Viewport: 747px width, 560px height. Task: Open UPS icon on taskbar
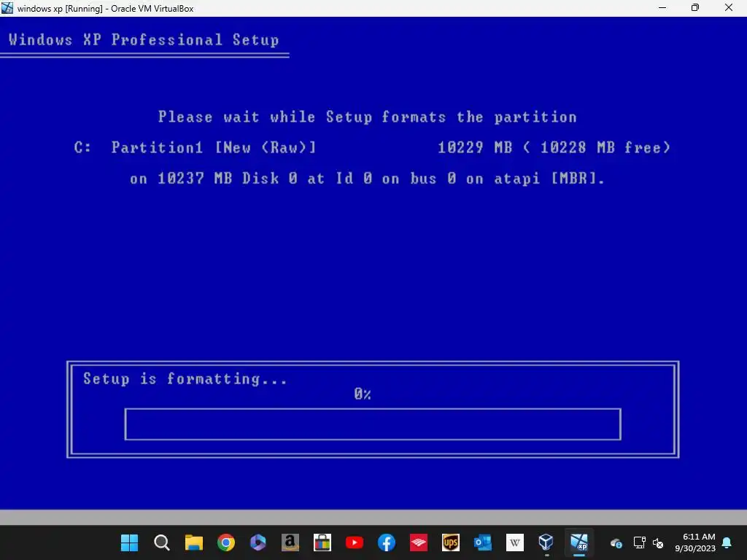[x=451, y=542]
